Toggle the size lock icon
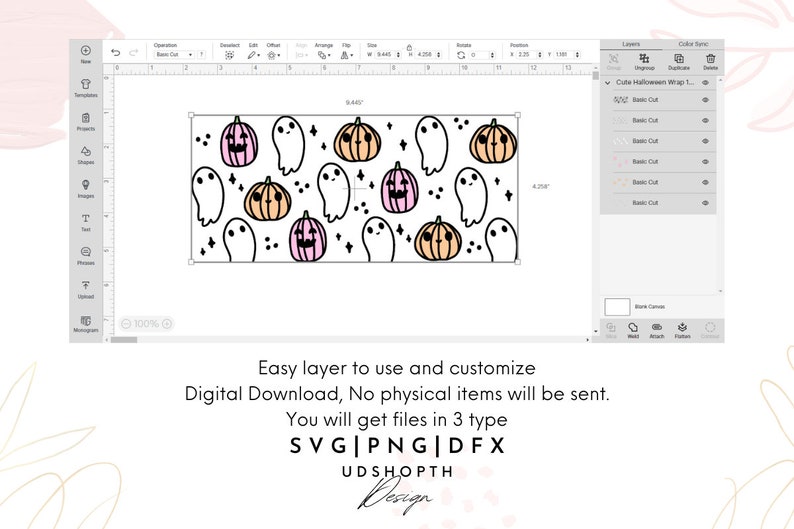794x529 pixels. (x=409, y=47)
